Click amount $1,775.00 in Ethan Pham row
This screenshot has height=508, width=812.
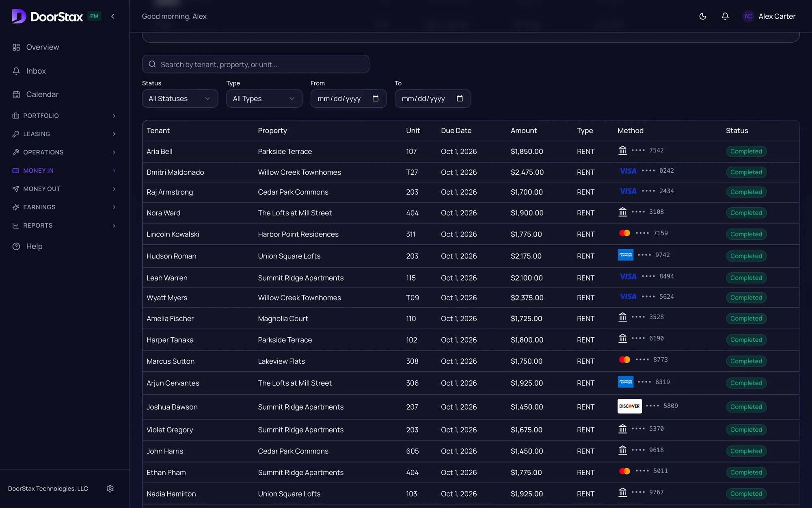[526, 472]
